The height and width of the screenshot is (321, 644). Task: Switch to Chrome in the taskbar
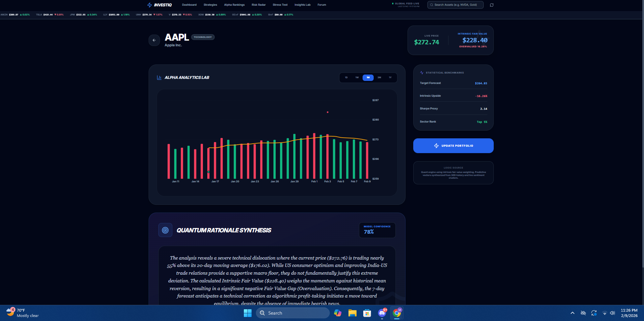(397, 313)
